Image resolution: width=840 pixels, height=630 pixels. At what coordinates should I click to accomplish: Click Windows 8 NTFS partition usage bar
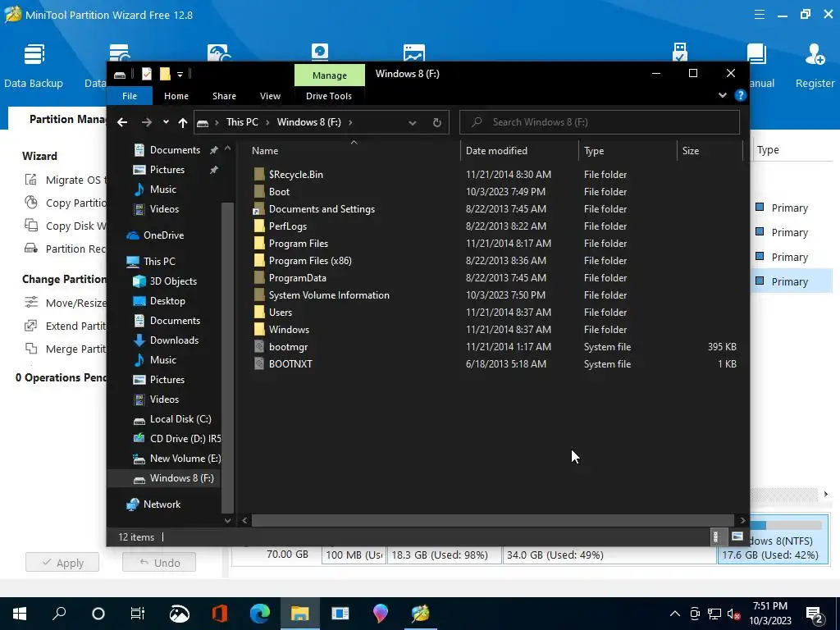pos(787,525)
